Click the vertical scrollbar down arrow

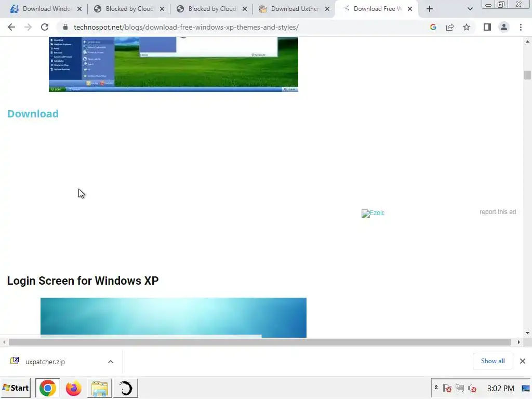(527, 333)
